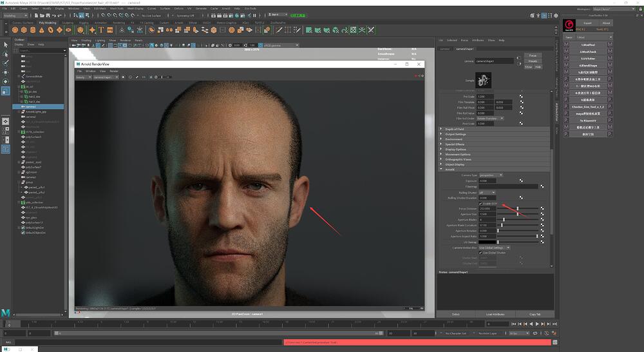Screen dimensions: 644x352
Task: Click map button for Focus Distance
Action: click(x=542, y=208)
